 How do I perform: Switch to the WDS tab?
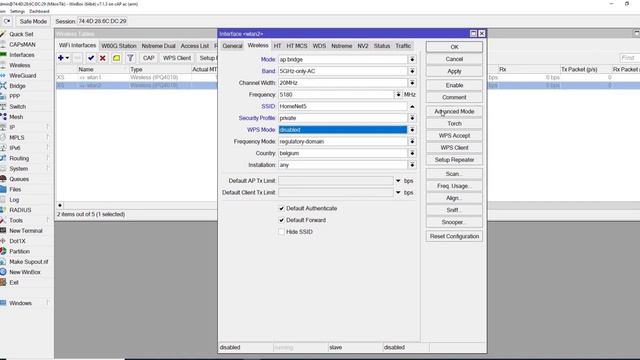[x=319, y=46]
